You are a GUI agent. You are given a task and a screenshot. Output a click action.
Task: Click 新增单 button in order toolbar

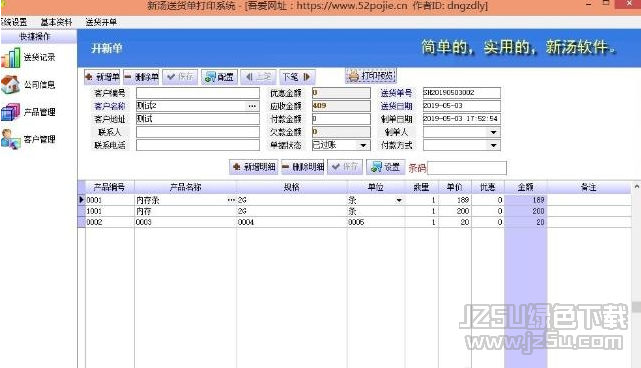pyautogui.click(x=102, y=77)
